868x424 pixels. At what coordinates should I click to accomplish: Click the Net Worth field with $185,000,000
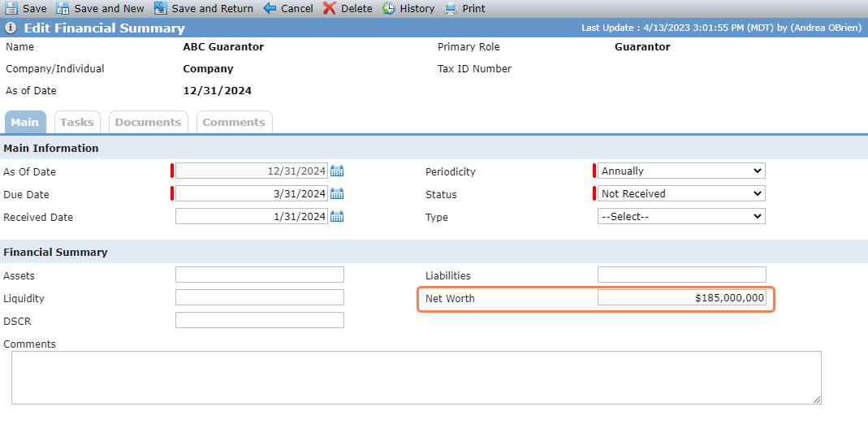[682, 298]
